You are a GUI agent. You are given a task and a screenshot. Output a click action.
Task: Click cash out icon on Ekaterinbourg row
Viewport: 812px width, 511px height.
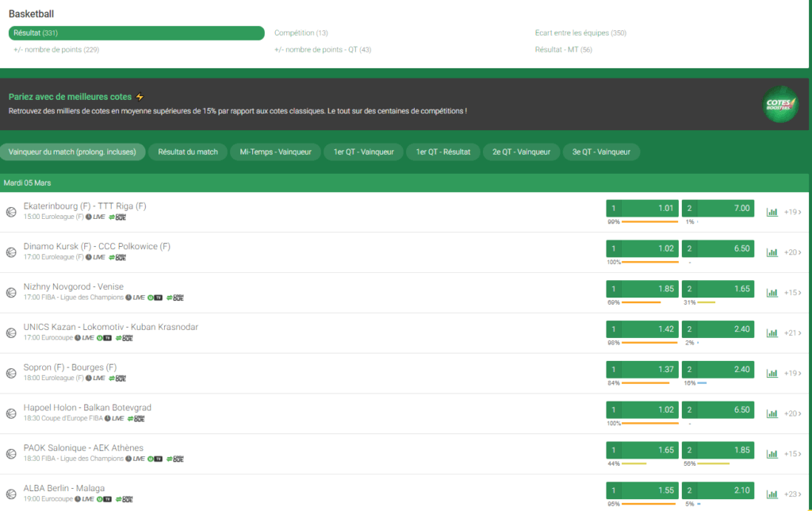click(x=117, y=217)
